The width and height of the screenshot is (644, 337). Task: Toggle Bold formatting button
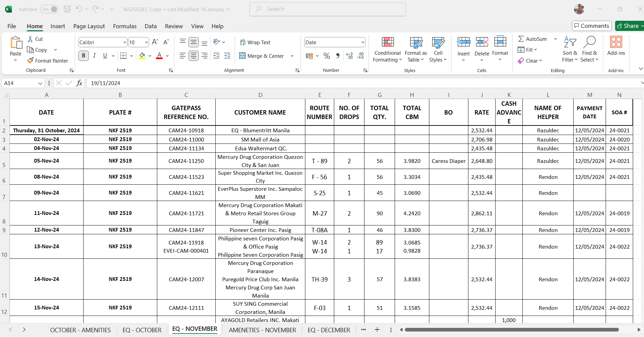pyautogui.click(x=84, y=56)
